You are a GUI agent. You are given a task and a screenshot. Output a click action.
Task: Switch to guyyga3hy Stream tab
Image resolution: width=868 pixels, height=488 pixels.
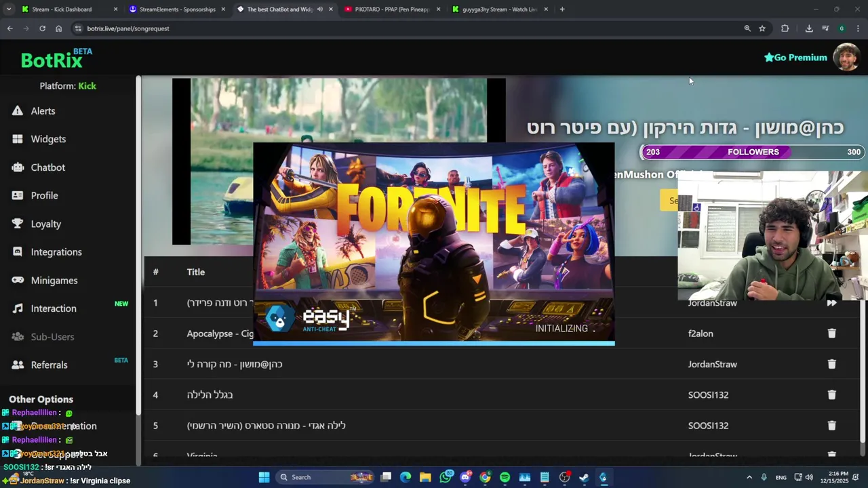coord(499,9)
